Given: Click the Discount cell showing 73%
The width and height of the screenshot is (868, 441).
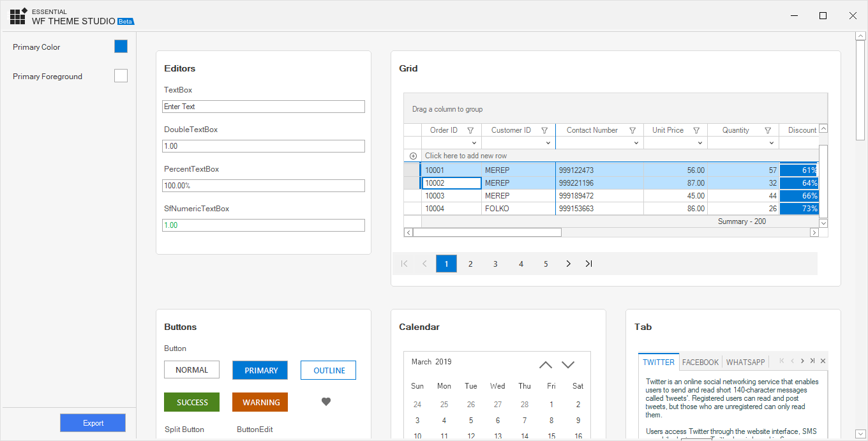Looking at the screenshot, I should tap(799, 209).
